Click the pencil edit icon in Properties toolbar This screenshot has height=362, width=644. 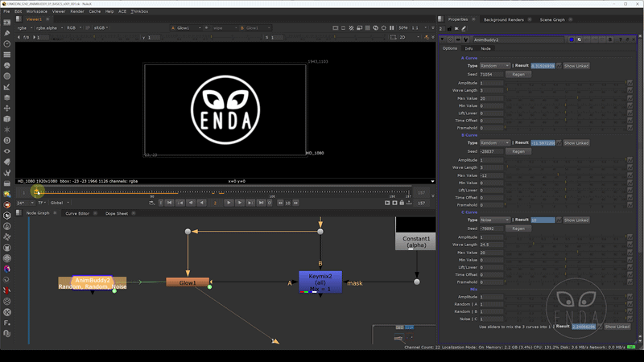[x=464, y=29]
